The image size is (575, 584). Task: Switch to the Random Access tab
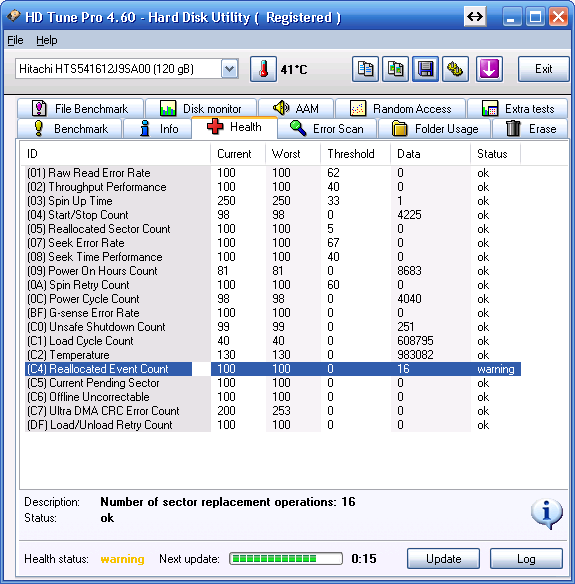pos(401,109)
